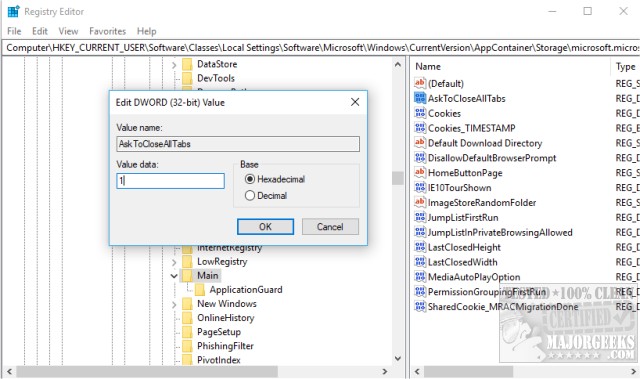
Task: Cancel the Edit DWORD dialog
Action: click(x=330, y=226)
